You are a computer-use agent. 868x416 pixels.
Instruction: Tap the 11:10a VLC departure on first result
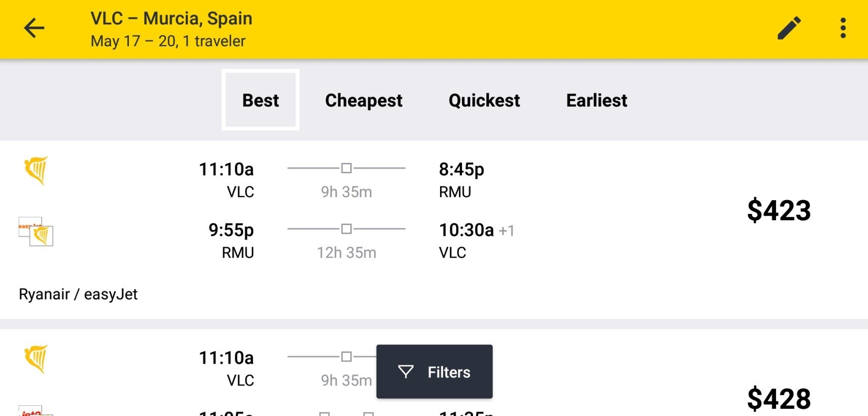226,180
